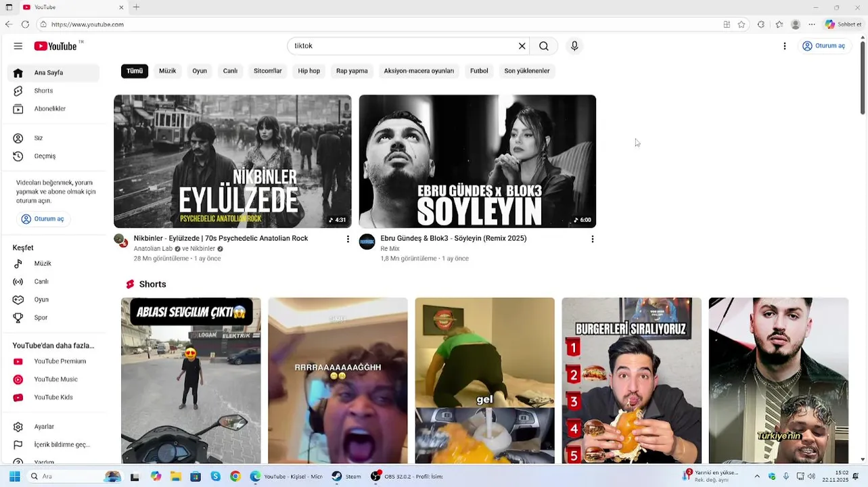Play the Eylülzede video thumbnail
This screenshot has height=487, width=868.
[x=233, y=161]
